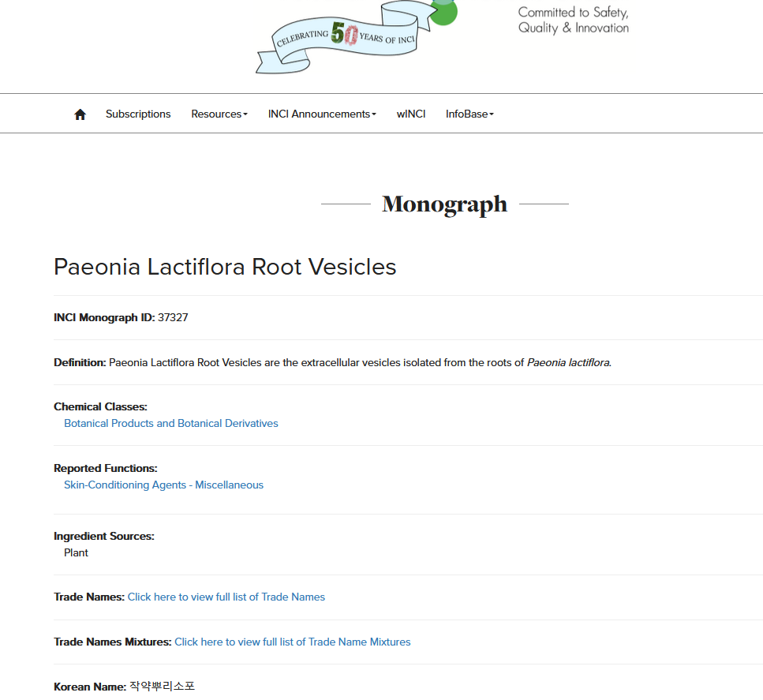
Task: Click the Paeonia Lactiflora Root Vesicles title
Action: pos(225,268)
